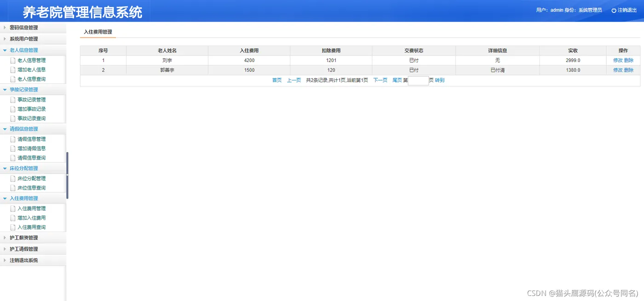The height and width of the screenshot is (301, 644).
Task: Click the 无 detail cell
Action: pyautogui.click(x=498, y=60)
